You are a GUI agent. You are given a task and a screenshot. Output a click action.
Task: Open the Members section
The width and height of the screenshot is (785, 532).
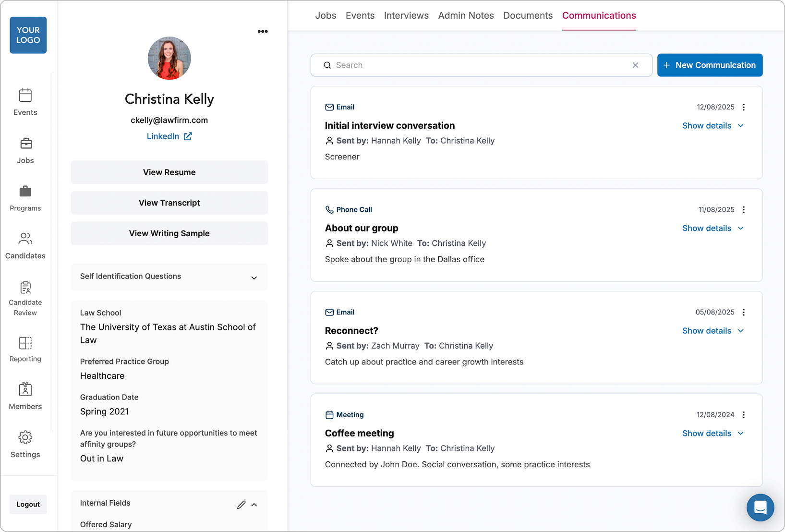click(x=25, y=389)
